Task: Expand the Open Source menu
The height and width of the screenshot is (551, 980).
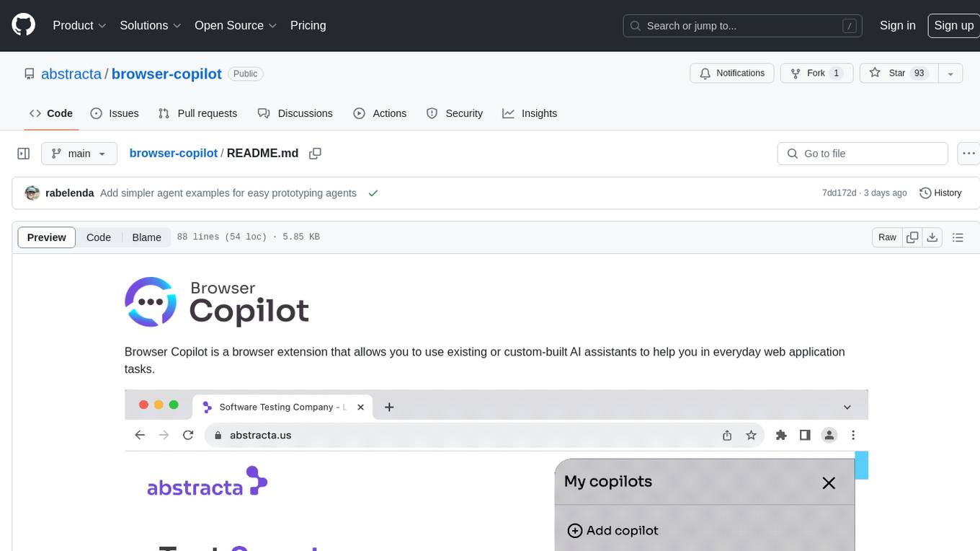Action: point(236,25)
